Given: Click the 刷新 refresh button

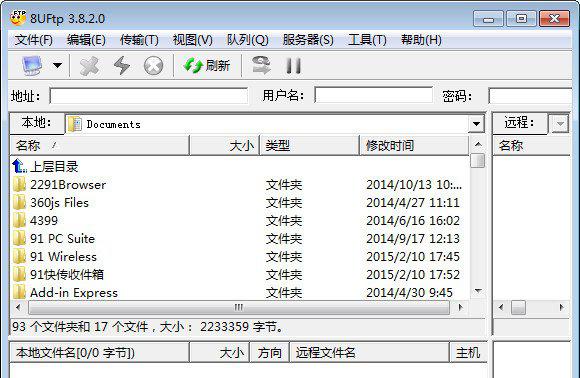Looking at the screenshot, I should 207,66.
